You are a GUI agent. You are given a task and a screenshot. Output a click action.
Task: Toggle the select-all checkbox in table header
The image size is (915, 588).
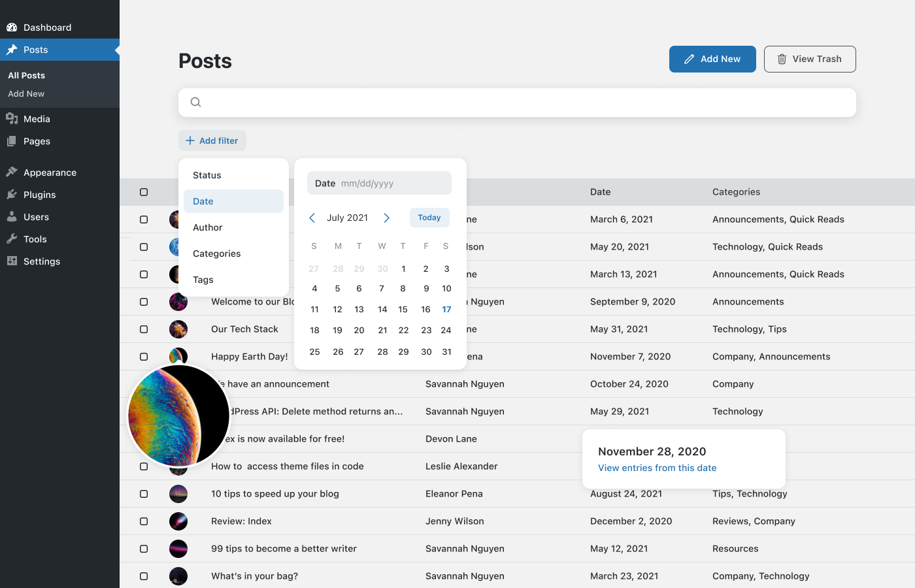click(x=144, y=192)
